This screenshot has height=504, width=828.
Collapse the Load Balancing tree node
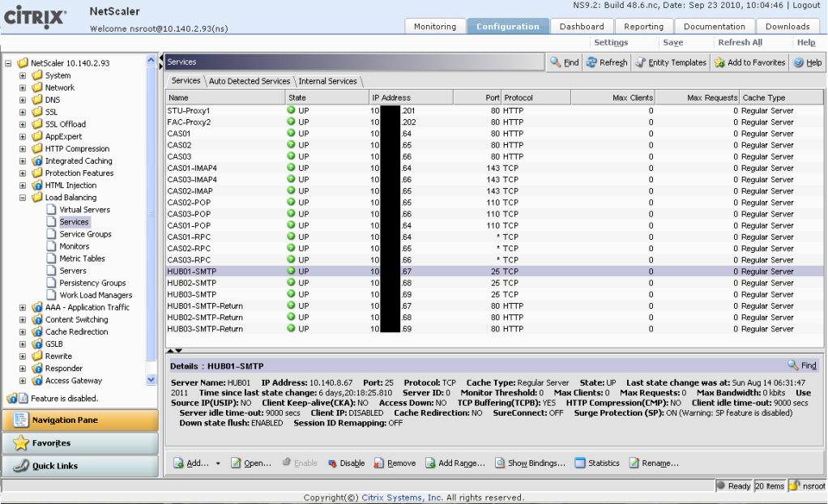pos(22,198)
